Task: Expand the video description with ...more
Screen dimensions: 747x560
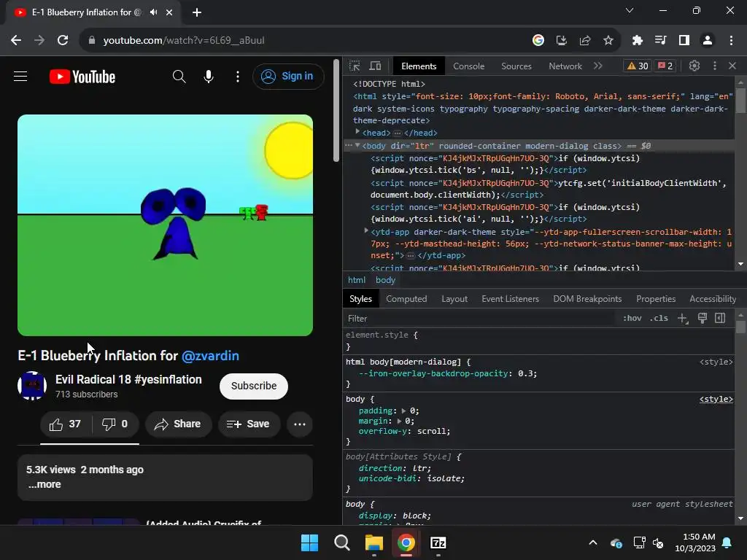Action: click(x=44, y=484)
